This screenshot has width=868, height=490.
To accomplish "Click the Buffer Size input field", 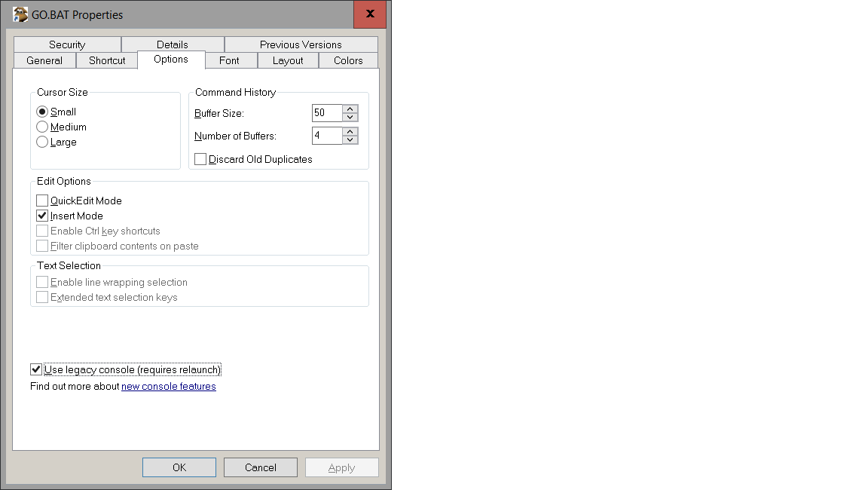I will (x=327, y=113).
